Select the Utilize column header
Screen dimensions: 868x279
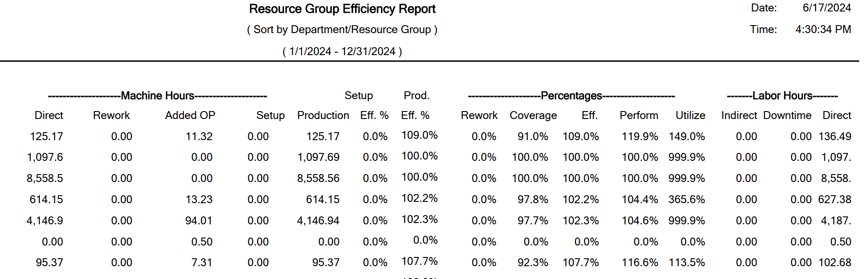pyautogui.click(x=690, y=115)
